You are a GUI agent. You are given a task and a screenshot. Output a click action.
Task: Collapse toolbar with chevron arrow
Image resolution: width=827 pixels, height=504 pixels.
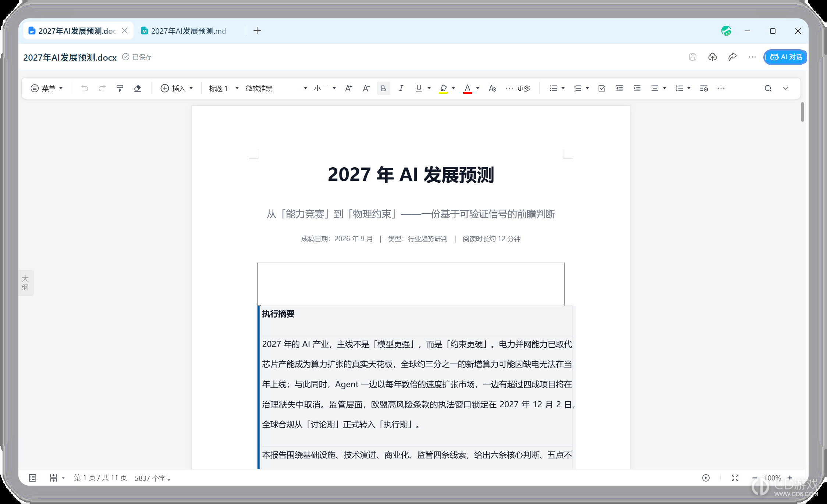[x=786, y=88]
